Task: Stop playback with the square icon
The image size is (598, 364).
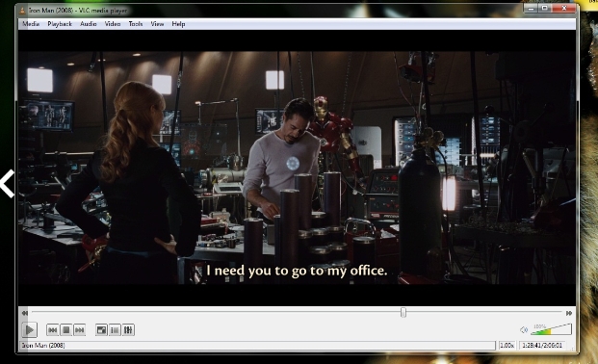Action: tap(66, 330)
